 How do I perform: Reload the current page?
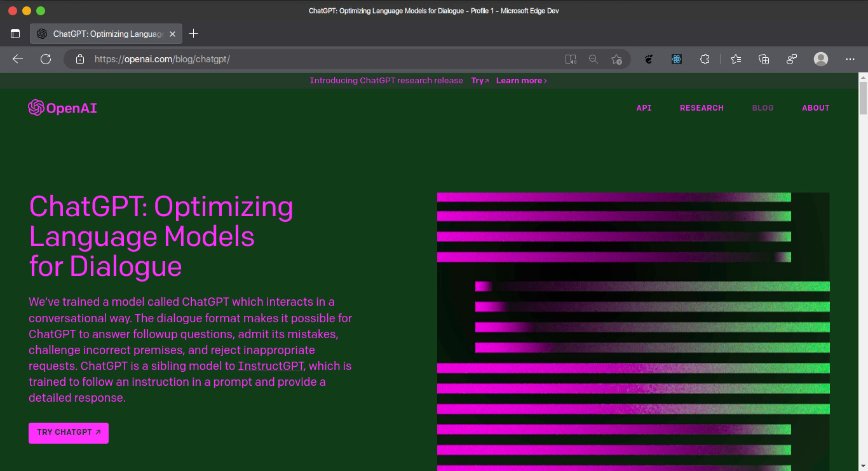click(46, 59)
